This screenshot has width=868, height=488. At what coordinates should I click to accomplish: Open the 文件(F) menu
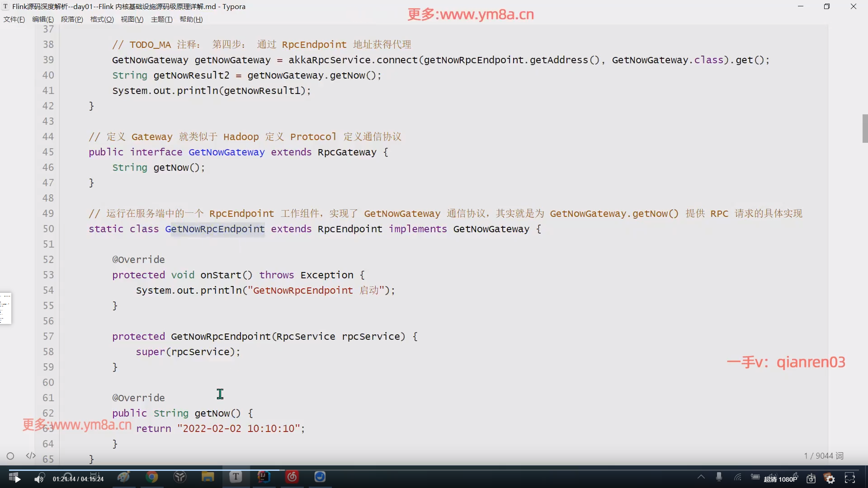(14, 19)
